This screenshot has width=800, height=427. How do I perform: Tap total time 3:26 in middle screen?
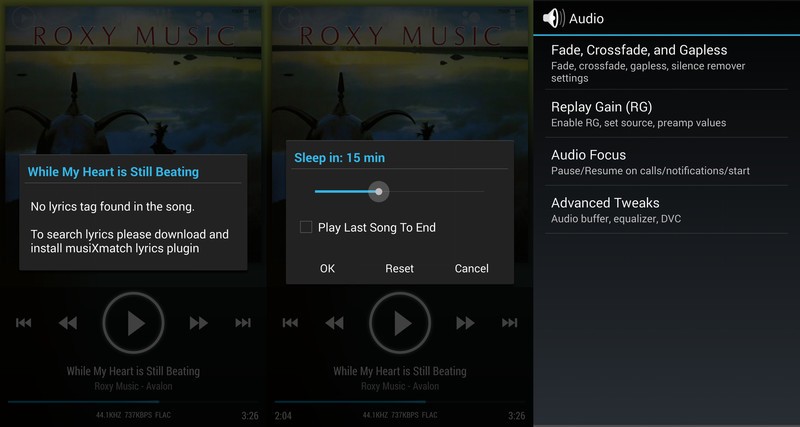click(x=517, y=416)
